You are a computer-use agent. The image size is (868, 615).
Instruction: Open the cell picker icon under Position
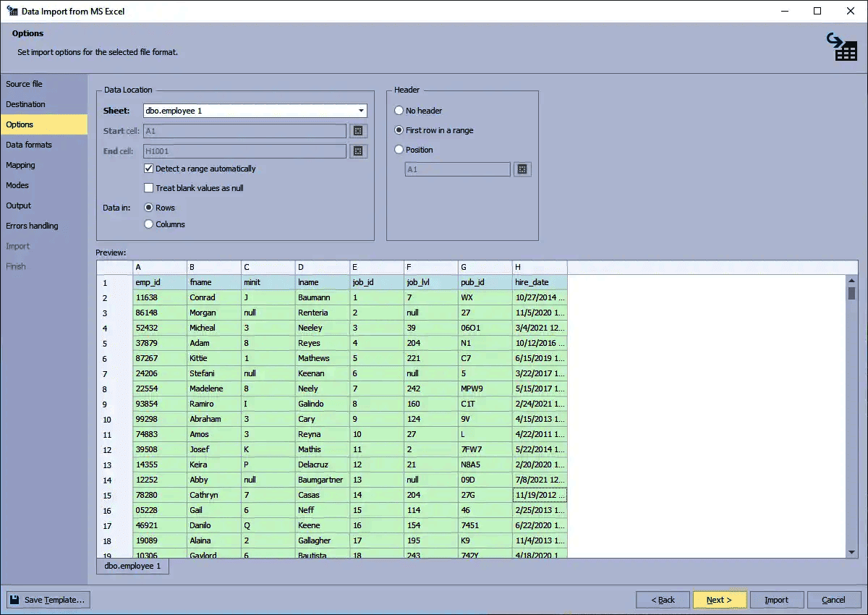pyautogui.click(x=522, y=169)
